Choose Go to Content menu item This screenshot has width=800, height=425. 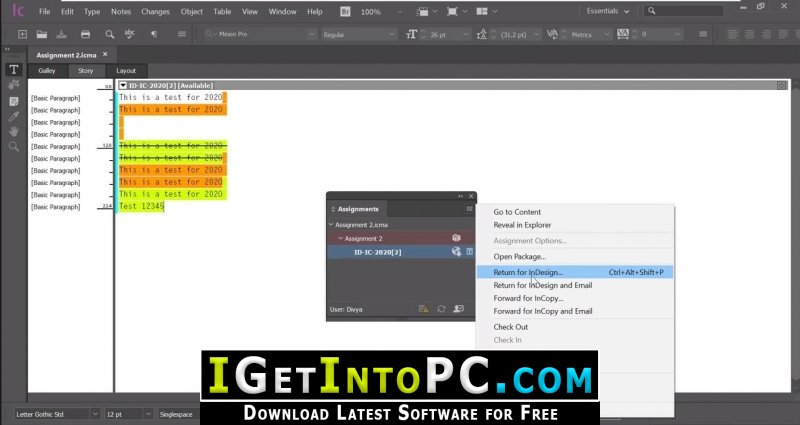tap(574, 212)
